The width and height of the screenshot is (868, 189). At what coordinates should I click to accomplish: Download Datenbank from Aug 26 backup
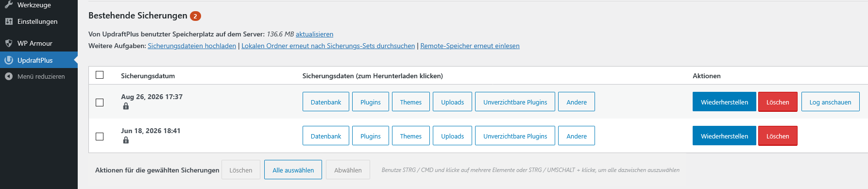(x=326, y=102)
